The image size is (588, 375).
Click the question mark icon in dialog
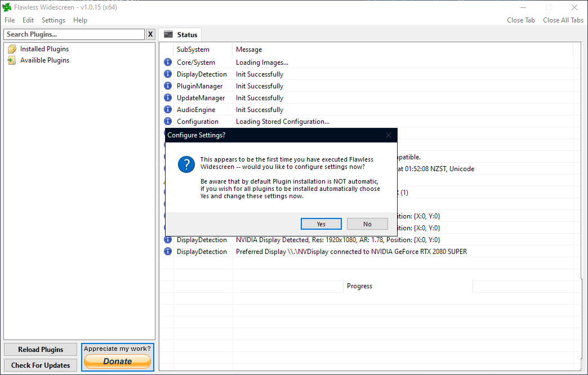[x=186, y=164]
